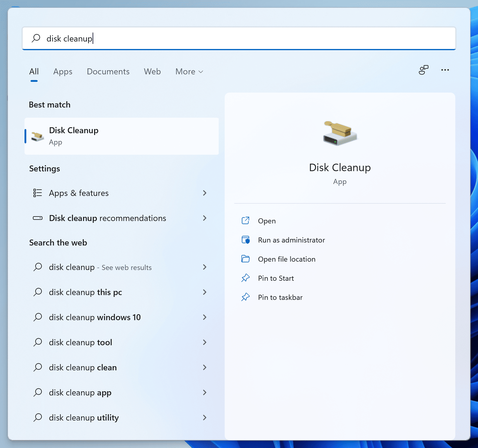This screenshot has height=448, width=478.
Task: Click the Disk Cleanup app icon in best match
Action: click(x=38, y=136)
